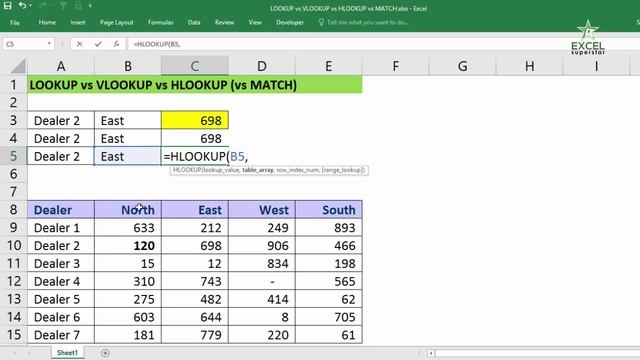Click the horizontal scrollbar left arrow

coord(431,353)
